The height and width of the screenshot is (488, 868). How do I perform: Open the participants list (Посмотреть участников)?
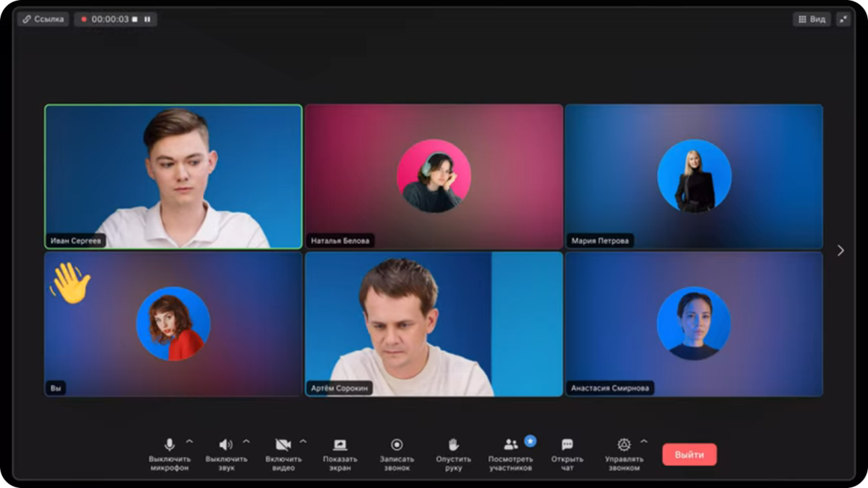tap(510, 445)
